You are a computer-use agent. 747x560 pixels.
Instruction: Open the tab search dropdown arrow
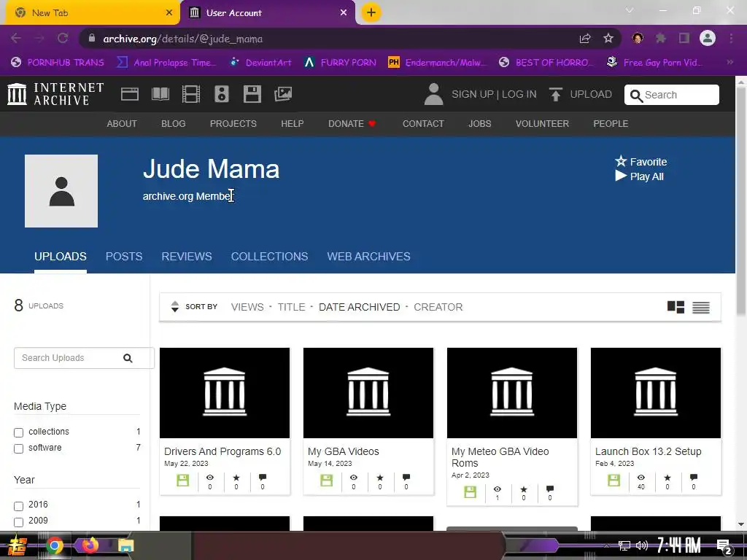click(x=630, y=10)
